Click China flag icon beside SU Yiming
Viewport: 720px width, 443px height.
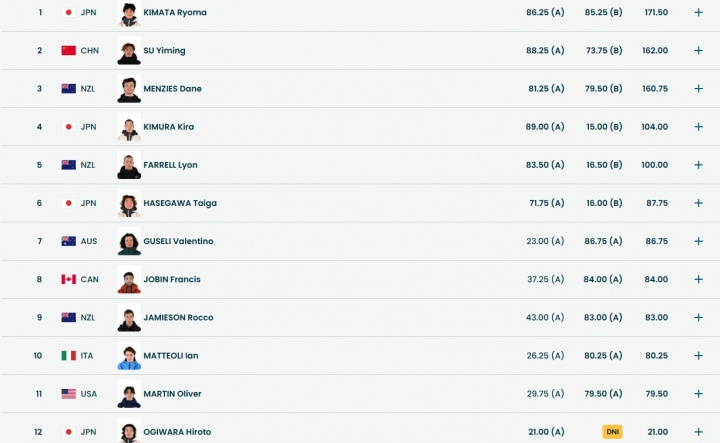68,51
